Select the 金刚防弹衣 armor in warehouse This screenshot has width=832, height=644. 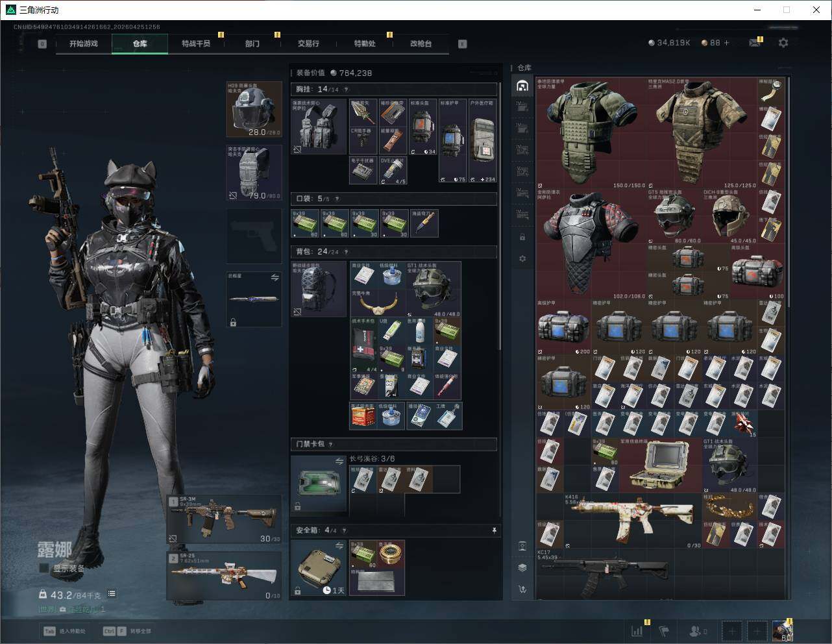pyautogui.click(x=591, y=245)
